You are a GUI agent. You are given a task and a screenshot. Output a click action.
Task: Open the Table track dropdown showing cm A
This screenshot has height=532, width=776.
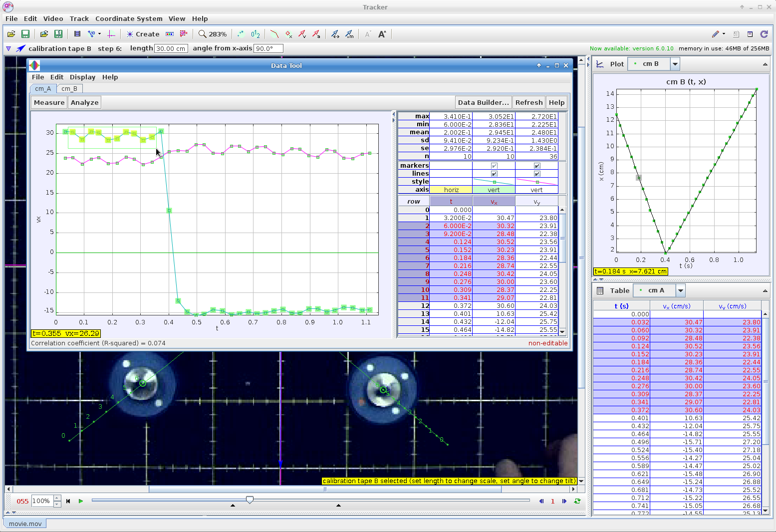click(680, 290)
